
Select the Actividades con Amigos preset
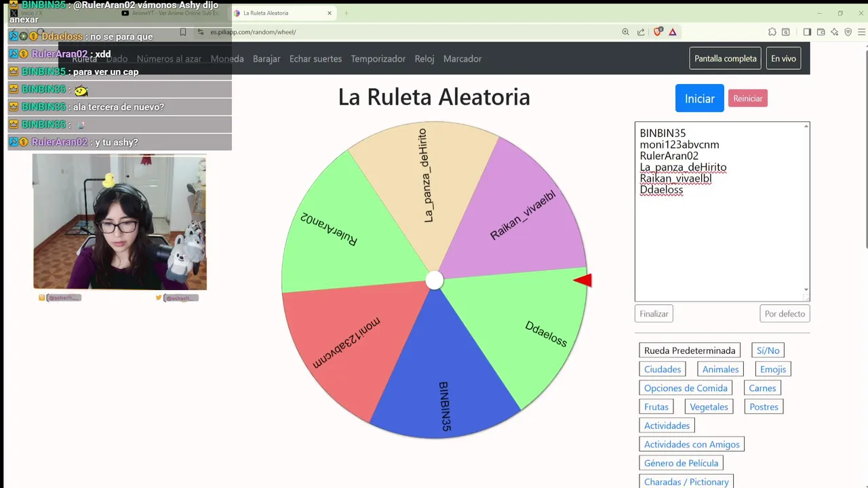click(692, 445)
